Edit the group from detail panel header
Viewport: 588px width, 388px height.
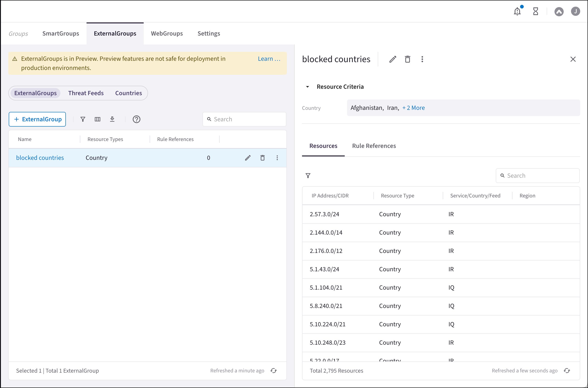393,59
